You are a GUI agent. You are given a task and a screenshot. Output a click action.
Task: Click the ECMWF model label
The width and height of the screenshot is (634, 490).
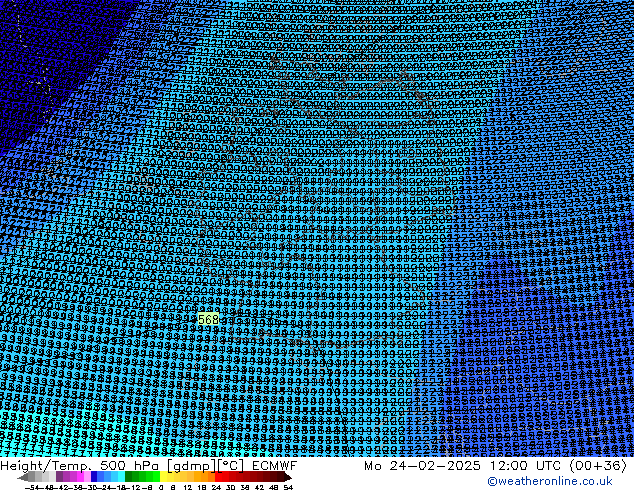click(275, 466)
